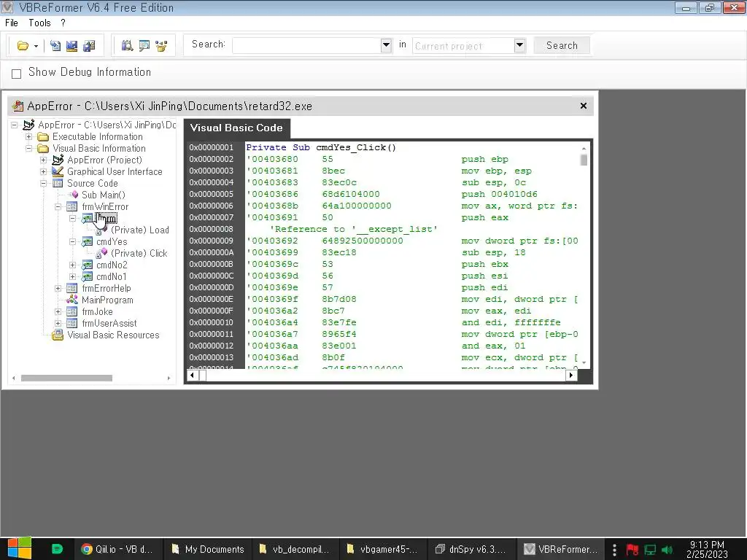
Task: Select Visual Basic Resources item
Action: point(113,335)
